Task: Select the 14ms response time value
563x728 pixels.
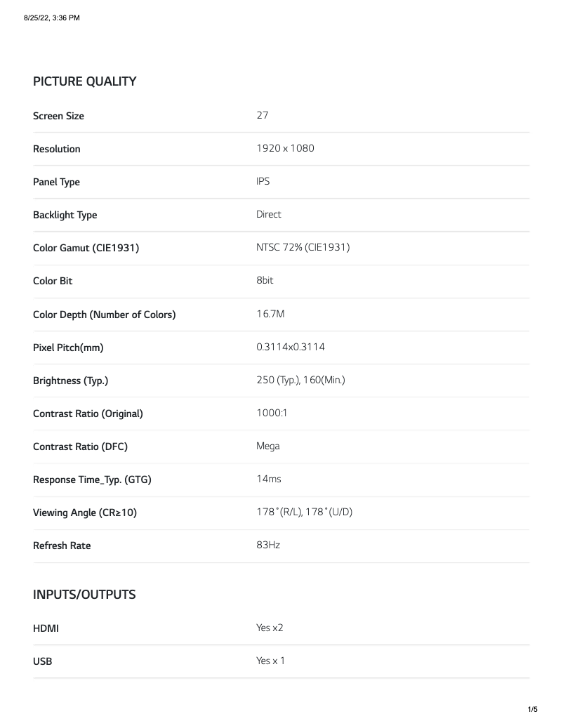Action: pos(268,479)
